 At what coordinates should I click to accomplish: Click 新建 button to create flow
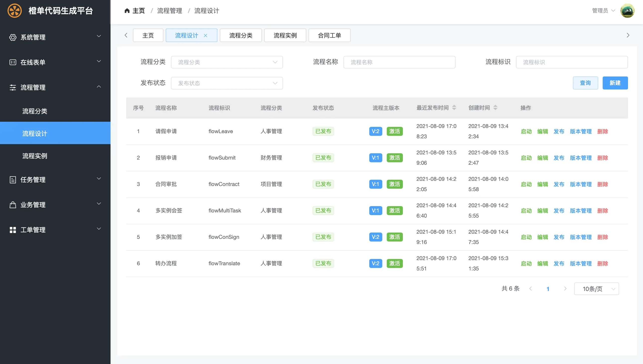615,83
